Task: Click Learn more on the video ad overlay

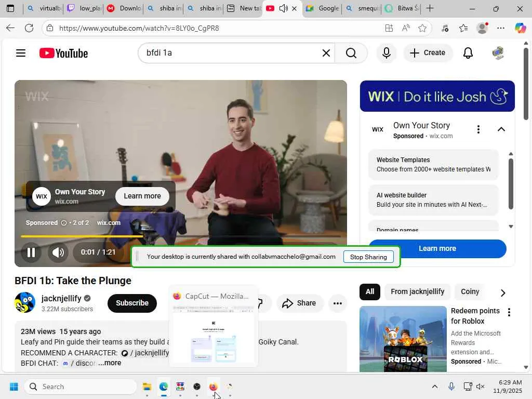Action: pyautogui.click(x=142, y=196)
